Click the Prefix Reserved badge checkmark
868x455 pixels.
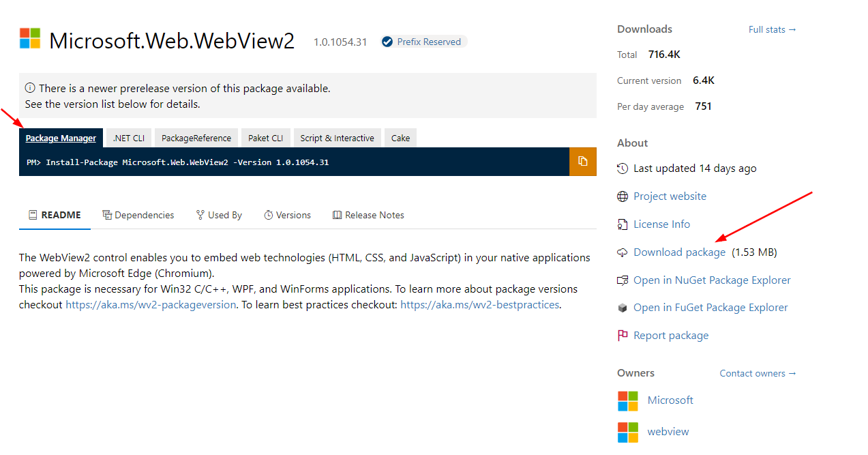click(x=387, y=42)
